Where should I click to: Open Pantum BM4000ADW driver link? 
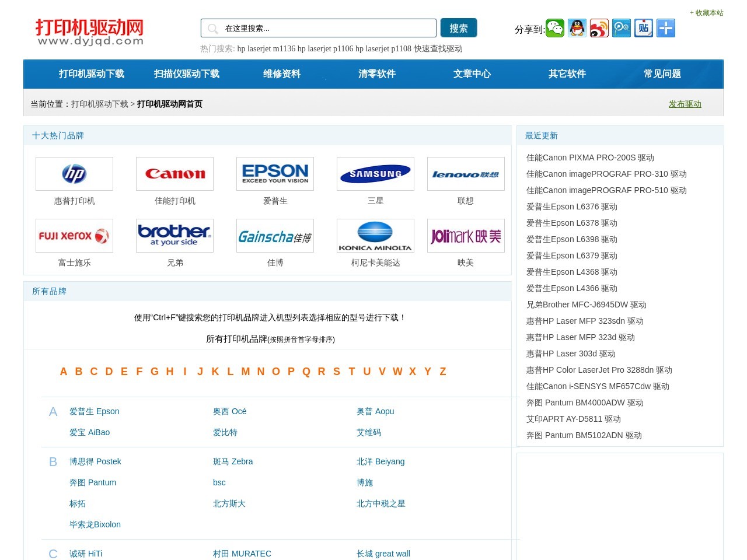point(585,402)
